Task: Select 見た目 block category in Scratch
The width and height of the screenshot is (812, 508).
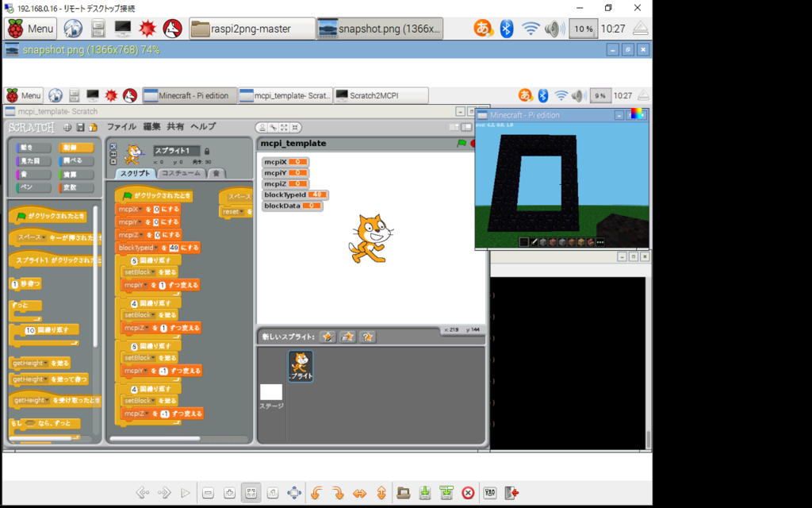Action: pyautogui.click(x=33, y=160)
